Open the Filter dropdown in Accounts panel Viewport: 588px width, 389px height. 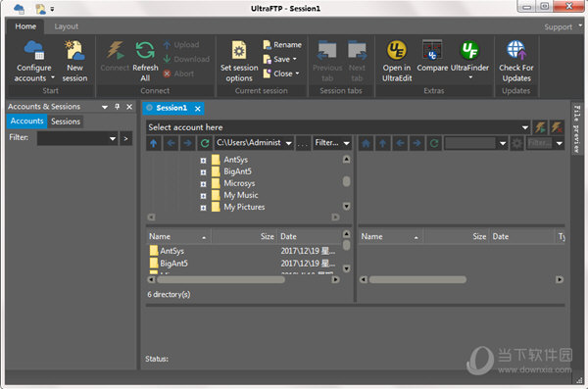coord(113,139)
